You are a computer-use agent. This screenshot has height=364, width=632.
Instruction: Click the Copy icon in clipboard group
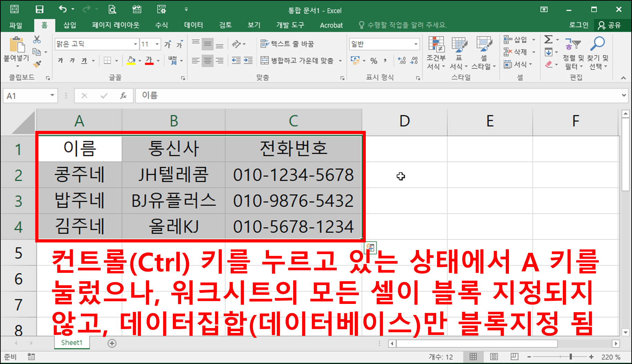coord(37,52)
